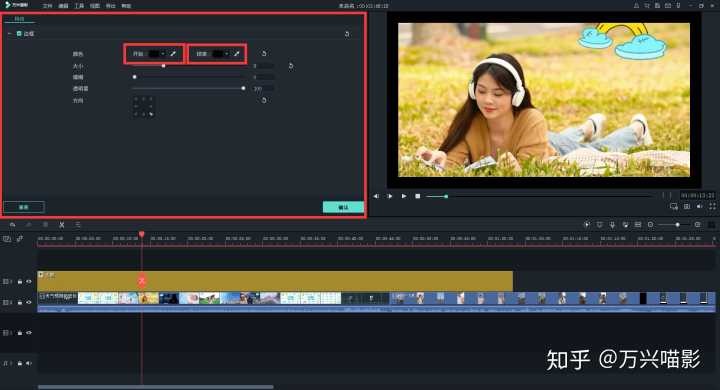
Task: Open the end color dropdown arrow
Action: pyautogui.click(x=226, y=54)
